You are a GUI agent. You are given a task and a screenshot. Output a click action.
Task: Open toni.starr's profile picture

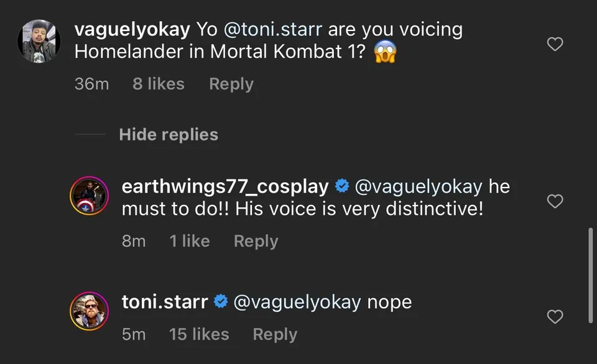(89, 311)
